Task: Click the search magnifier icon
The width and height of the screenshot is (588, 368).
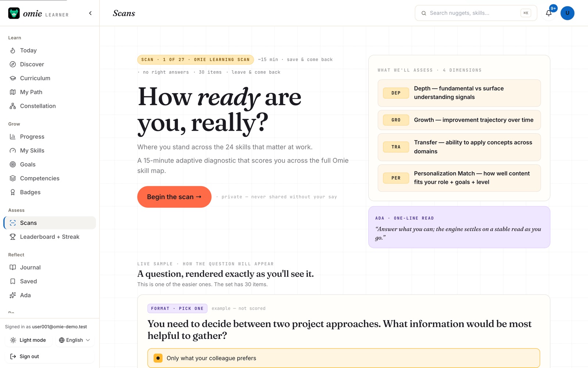Action: (424, 13)
